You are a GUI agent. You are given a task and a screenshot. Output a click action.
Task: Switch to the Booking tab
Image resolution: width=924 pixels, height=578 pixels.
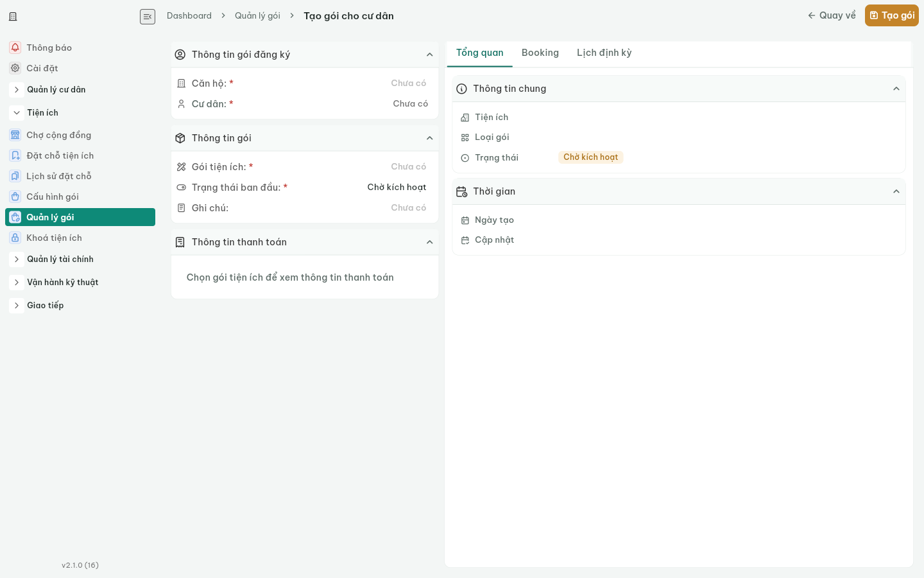pyautogui.click(x=540, y=53)
